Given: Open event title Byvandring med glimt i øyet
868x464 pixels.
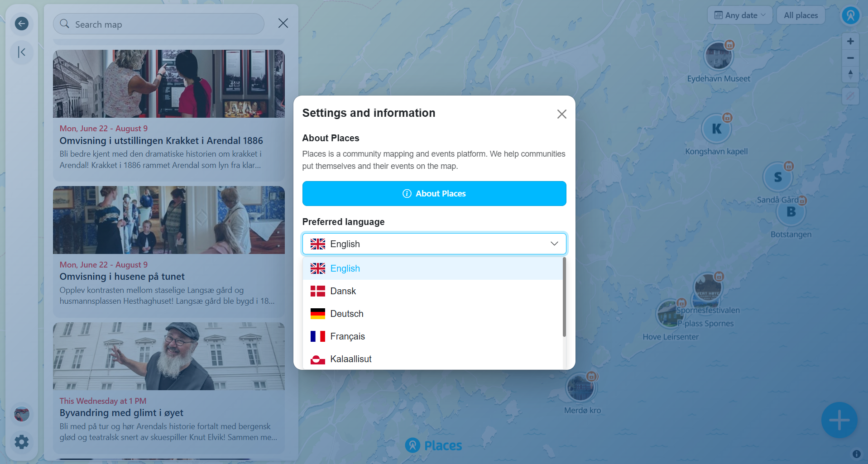Looking at the screenshot, I should tap(121, 413).
